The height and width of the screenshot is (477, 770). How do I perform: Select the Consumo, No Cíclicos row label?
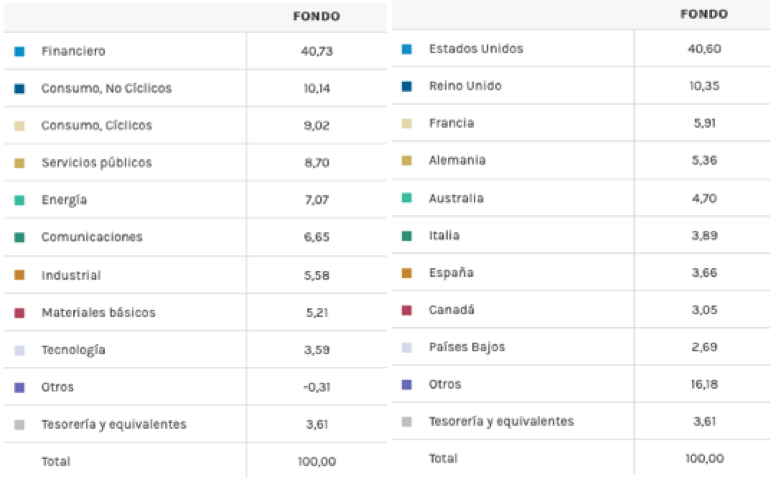coord(106,88)
